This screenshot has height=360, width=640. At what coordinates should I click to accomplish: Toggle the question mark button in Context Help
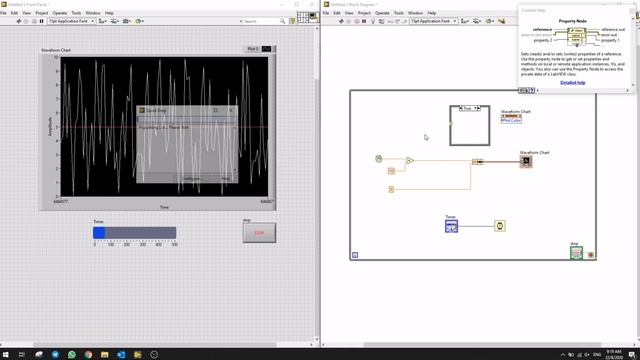532,91
